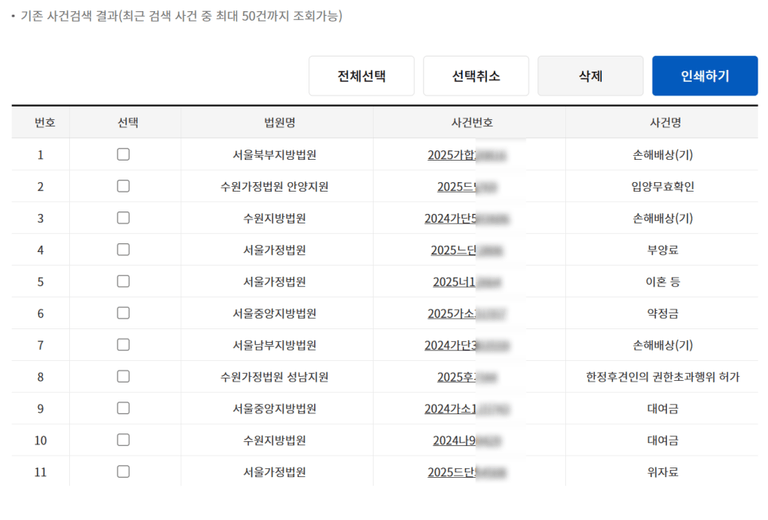Check the box for 수원가정법원 성남지원 row
The image size is (768, 520).
tap(123, 377)
